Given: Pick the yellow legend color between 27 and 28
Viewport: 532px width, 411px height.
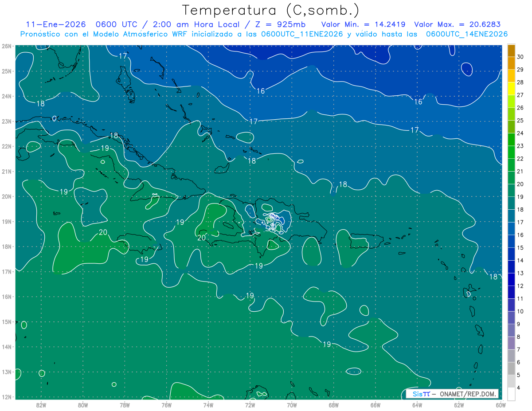Looking at the screenshot, I should 511,89.
